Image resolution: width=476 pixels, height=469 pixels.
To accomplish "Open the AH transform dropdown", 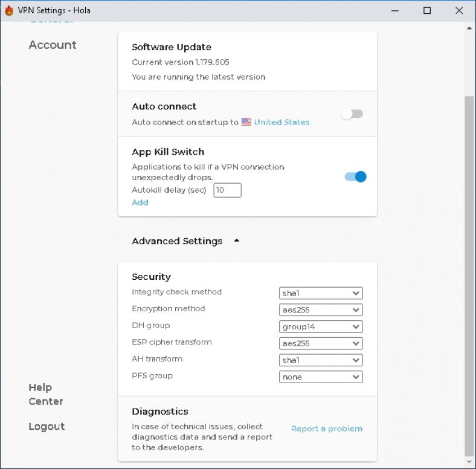I will [321, 360].
